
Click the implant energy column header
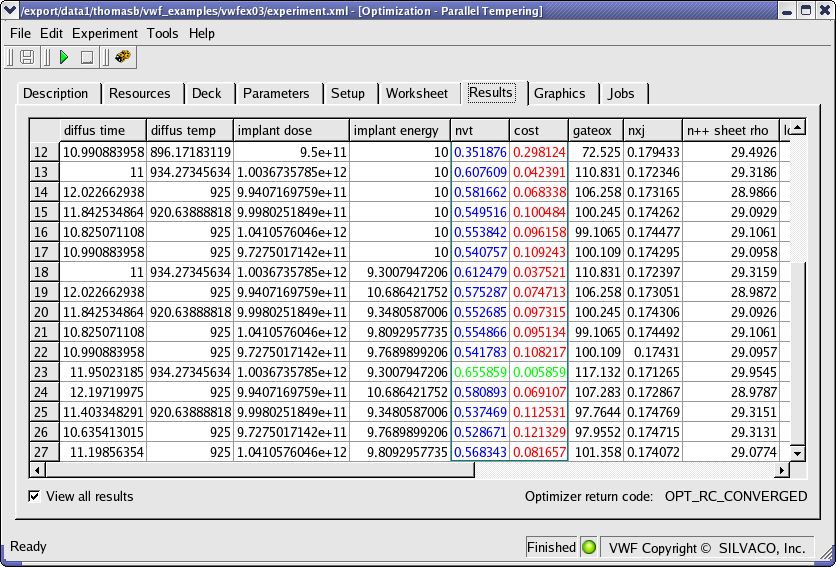pos(400,131)
